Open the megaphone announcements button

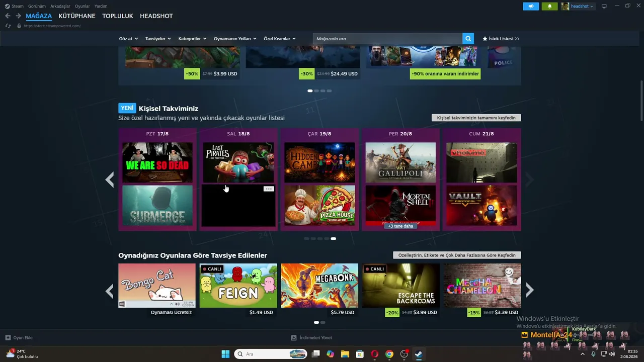pos(531,6)
